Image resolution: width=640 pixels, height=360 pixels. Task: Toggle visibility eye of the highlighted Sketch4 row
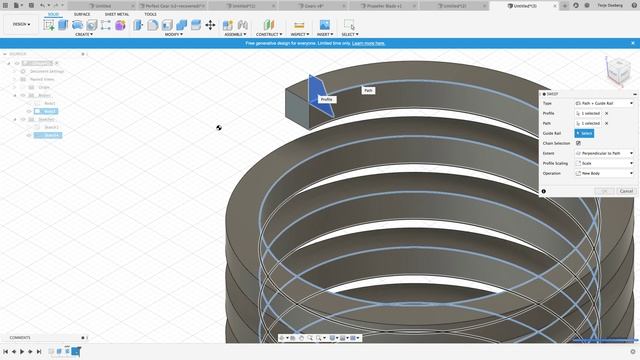[x=29, y=135]
